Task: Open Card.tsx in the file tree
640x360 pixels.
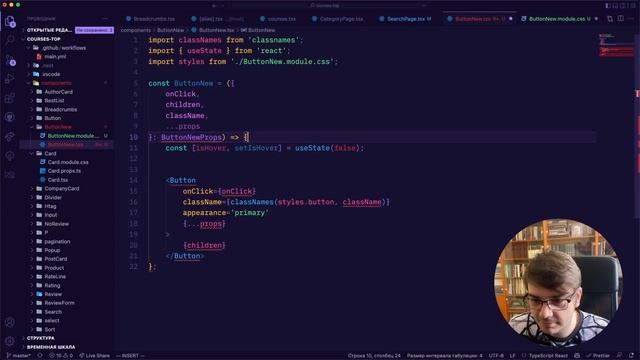Action: (58, 180)
